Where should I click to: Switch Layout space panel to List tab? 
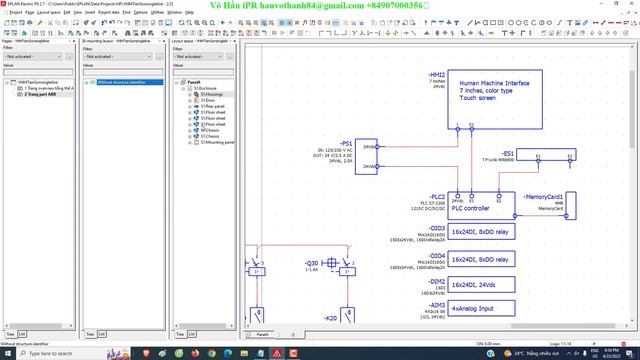[x=192, y=334]
